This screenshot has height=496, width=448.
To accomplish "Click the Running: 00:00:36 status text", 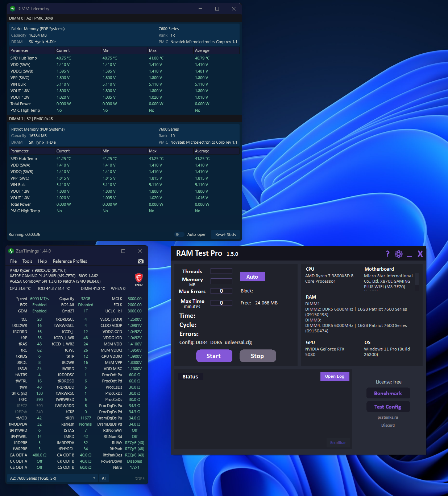I will [x=24, y=234].
